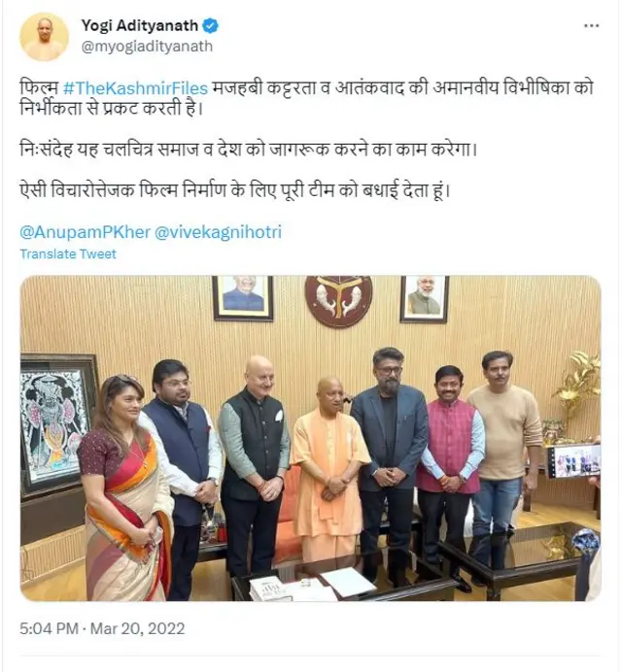This screenshot has height=672, width=622.
Task: Open the @myogiadityanath handle
Action: pyautogui.click(x=147, y=47)
